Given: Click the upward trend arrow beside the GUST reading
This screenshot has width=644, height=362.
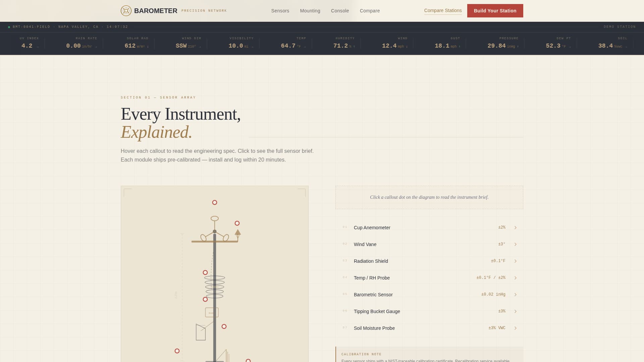Looking at the screenshot, I should pos(460,47).
